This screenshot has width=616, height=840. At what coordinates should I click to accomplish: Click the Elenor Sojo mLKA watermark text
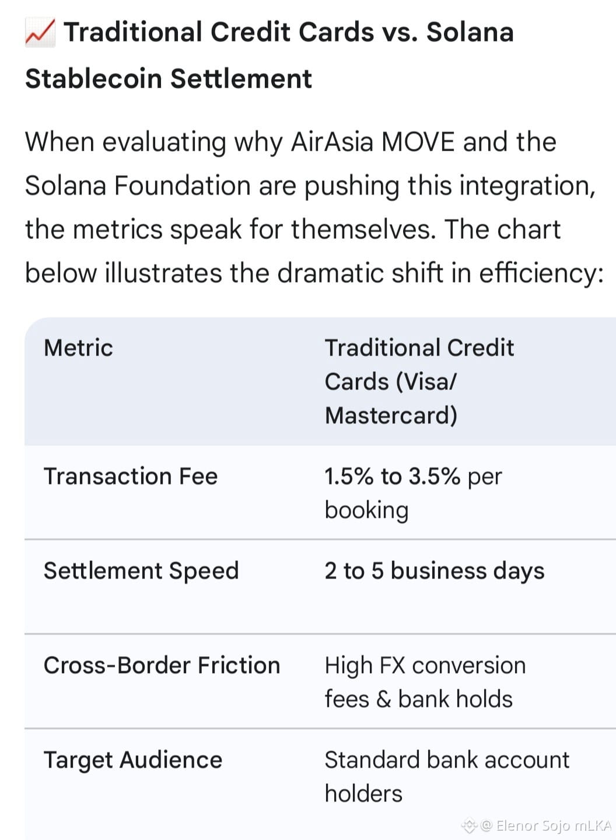pos(547,825)
